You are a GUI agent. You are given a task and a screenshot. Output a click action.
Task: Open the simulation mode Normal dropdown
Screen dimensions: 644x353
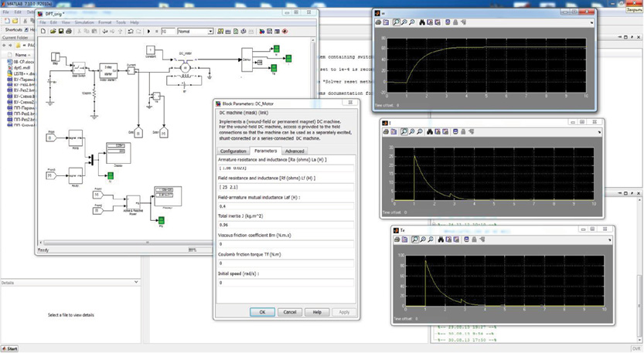point(210,31)
